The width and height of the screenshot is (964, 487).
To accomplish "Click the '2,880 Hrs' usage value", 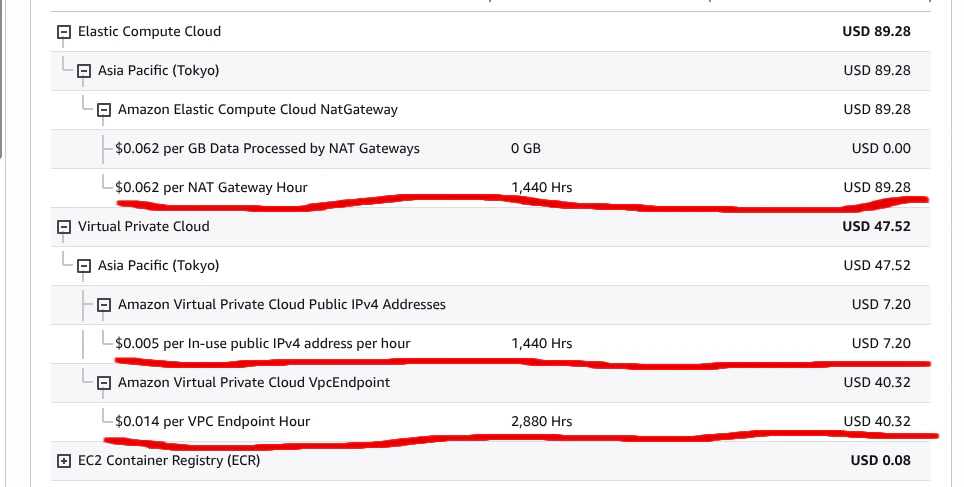I will (542, 422).
